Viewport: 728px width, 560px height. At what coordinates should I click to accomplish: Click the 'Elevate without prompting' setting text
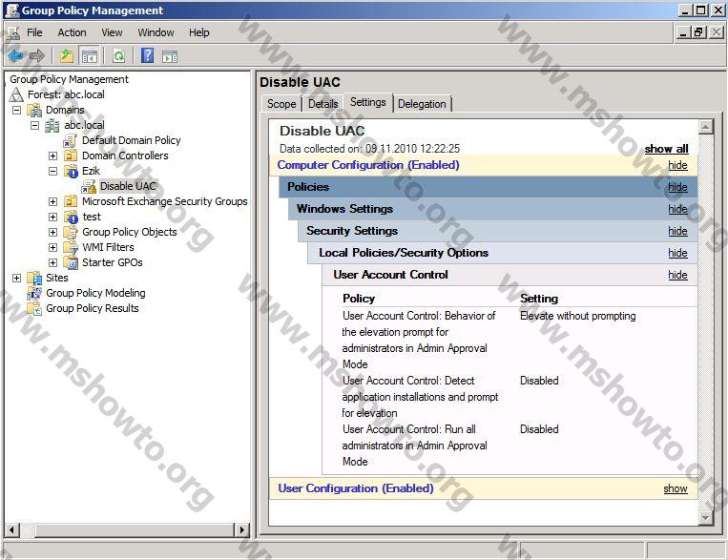tap(577, 316)
